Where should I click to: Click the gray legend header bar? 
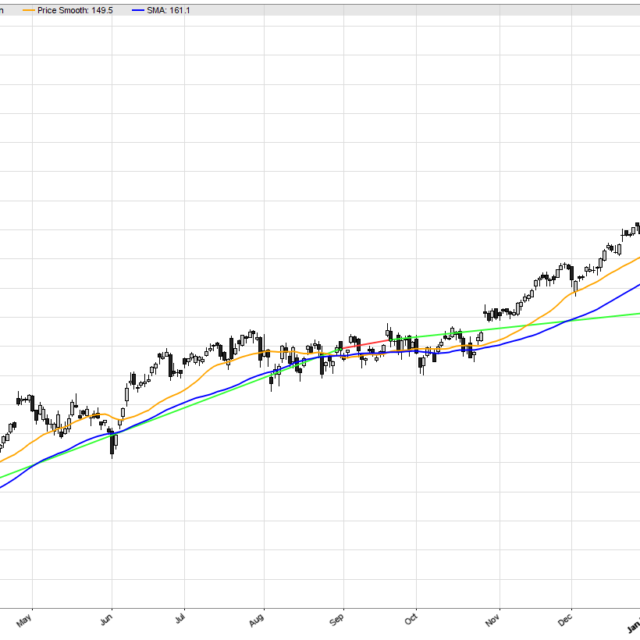point(400,8)
